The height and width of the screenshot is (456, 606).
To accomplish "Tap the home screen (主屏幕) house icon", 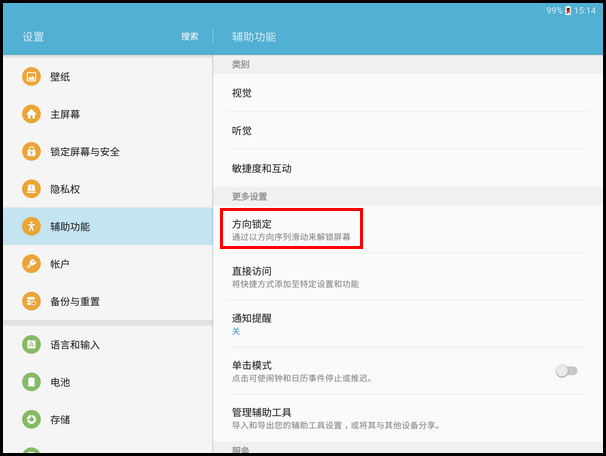I will (x=31, y=114).
